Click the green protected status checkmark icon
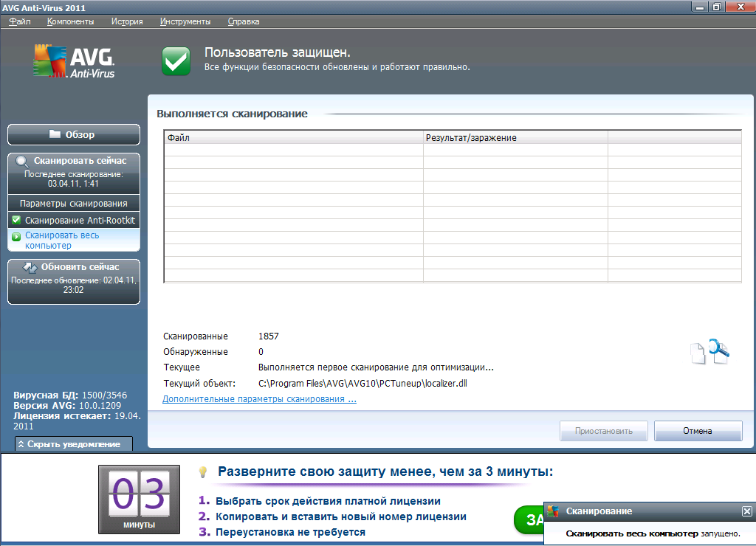This screenshot has height=546, width=756. click(x=176, y=61)
